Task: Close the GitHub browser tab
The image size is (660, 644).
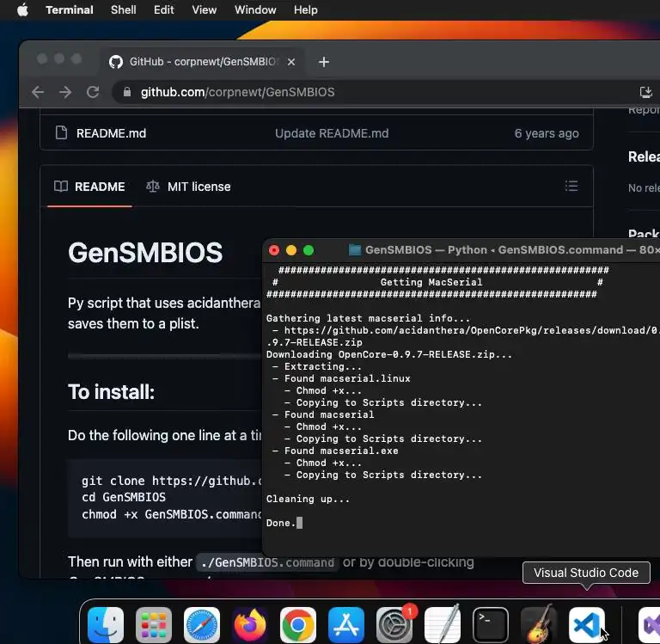Action: coord(290,62)
